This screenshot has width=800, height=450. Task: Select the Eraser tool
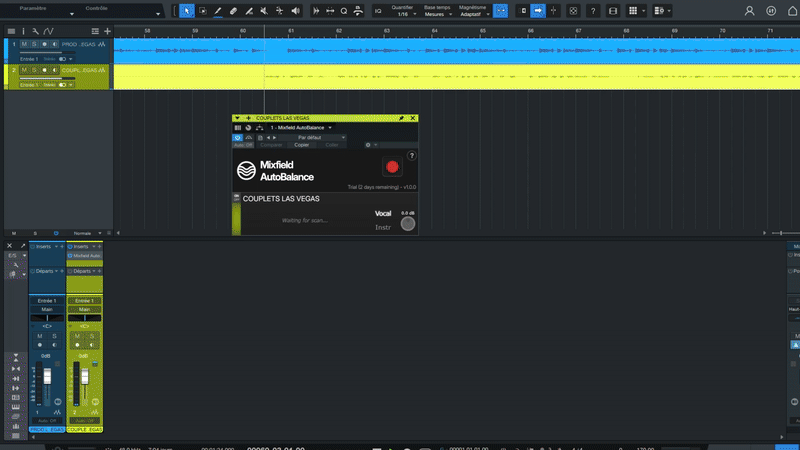click(x=233, y=11)
